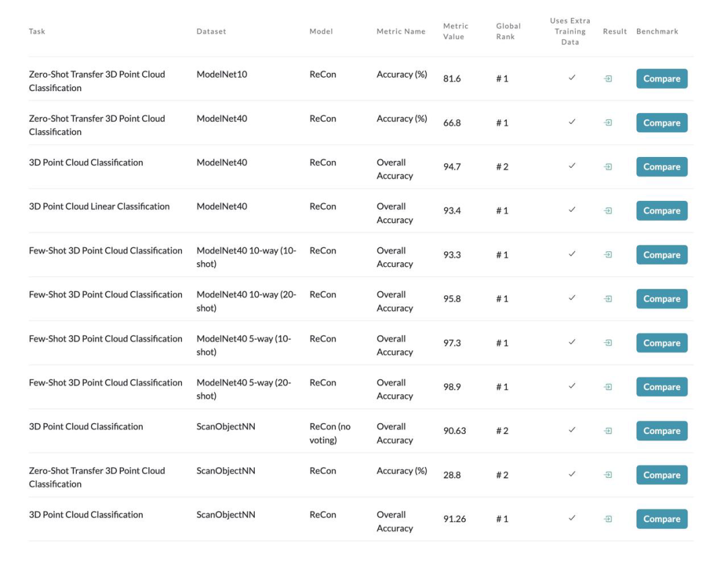Click global rank # 2 in 28.8 row
728x562 pixels.
[502, 475]
